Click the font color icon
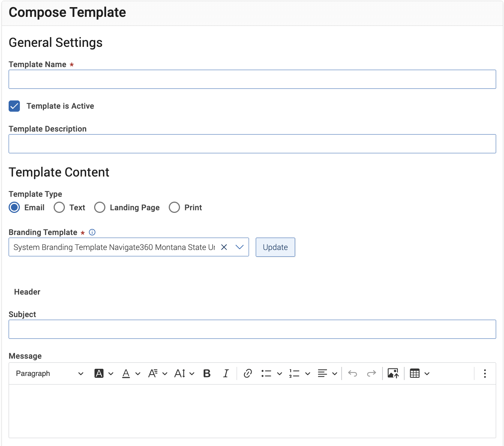Image resolution: width=504 pixels, height=446 pixels. 126,373
